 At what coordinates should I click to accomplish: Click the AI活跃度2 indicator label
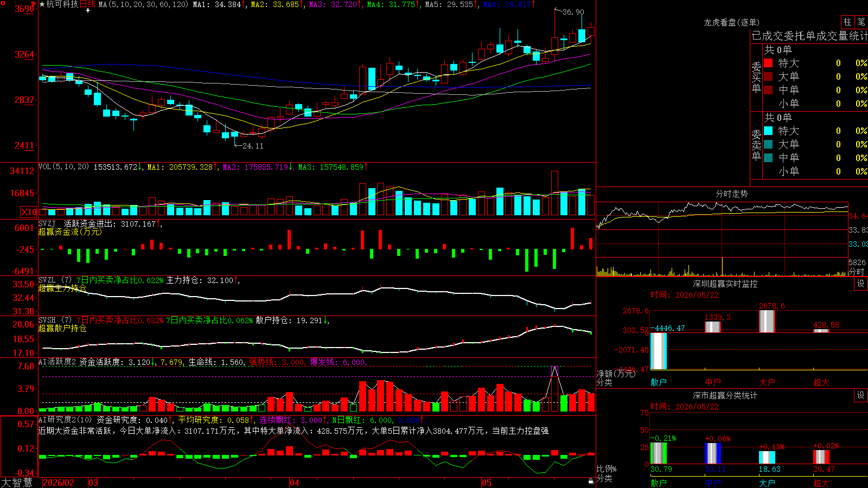click(57, 362)
